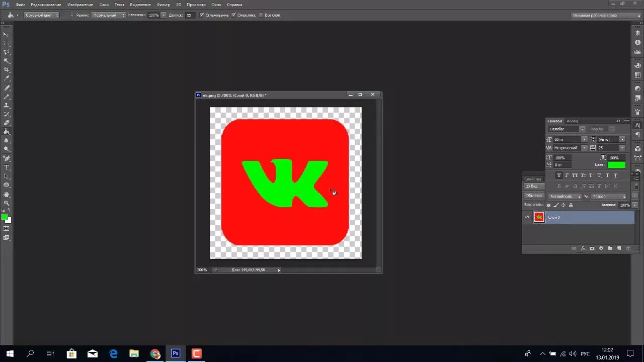Toggle Underline in Character panel
The image size is (644, 362).
[607, 175]
